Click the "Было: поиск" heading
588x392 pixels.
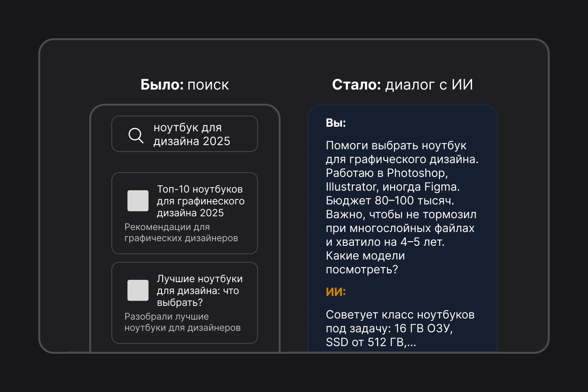click(185, 85)
